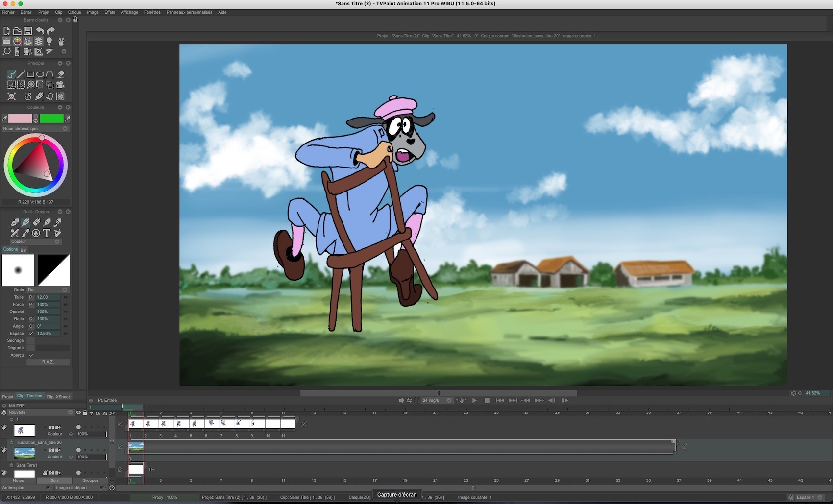Open the Panneaux personnalisés menu
The image size is (833, 504).
click(189, 12)
